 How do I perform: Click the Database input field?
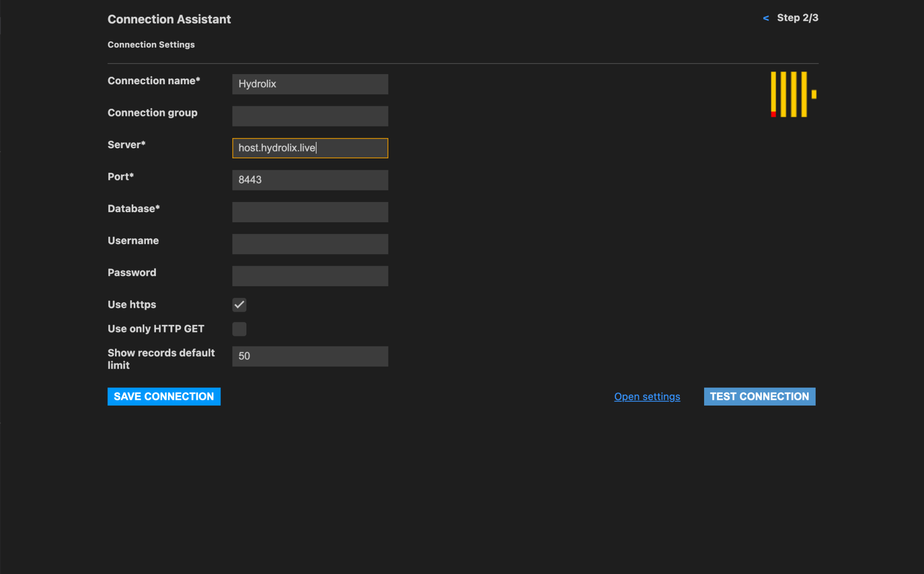[310, 212]
